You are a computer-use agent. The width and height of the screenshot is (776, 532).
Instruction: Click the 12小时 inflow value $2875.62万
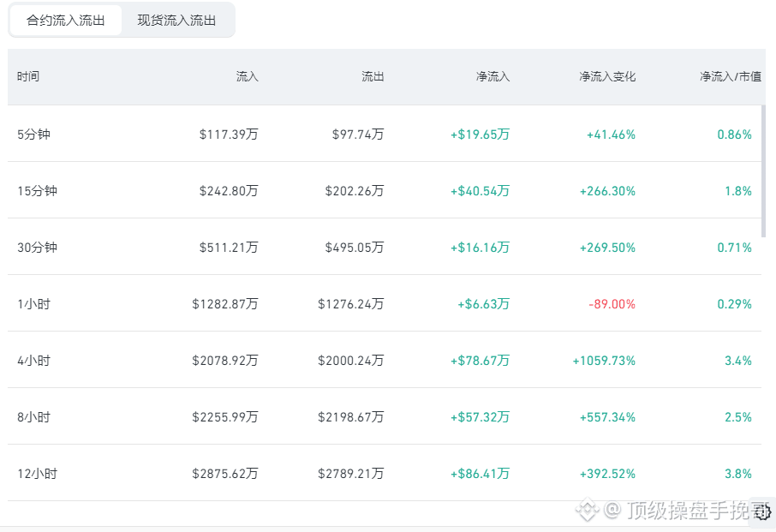pos(225,474)
